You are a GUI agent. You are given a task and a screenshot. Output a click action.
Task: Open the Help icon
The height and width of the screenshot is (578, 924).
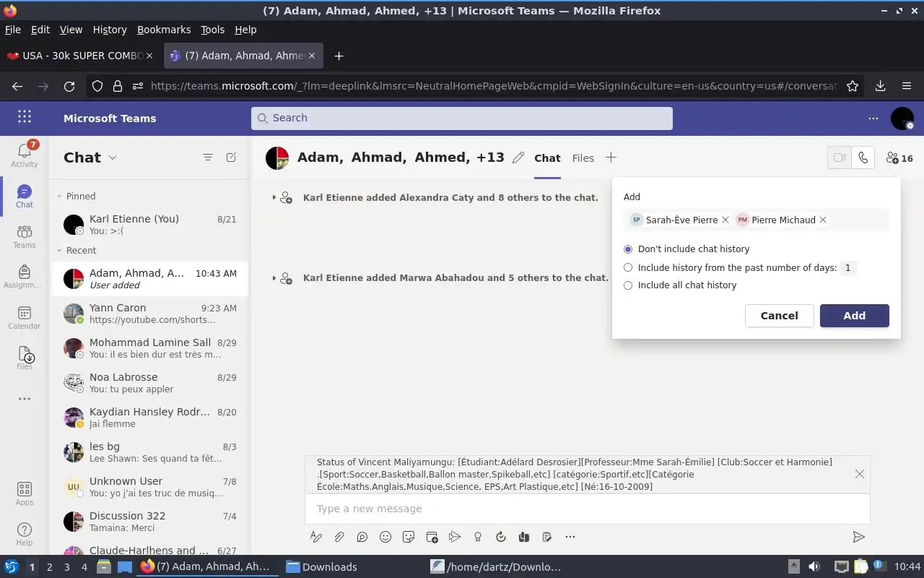click(x=24, y=535)
